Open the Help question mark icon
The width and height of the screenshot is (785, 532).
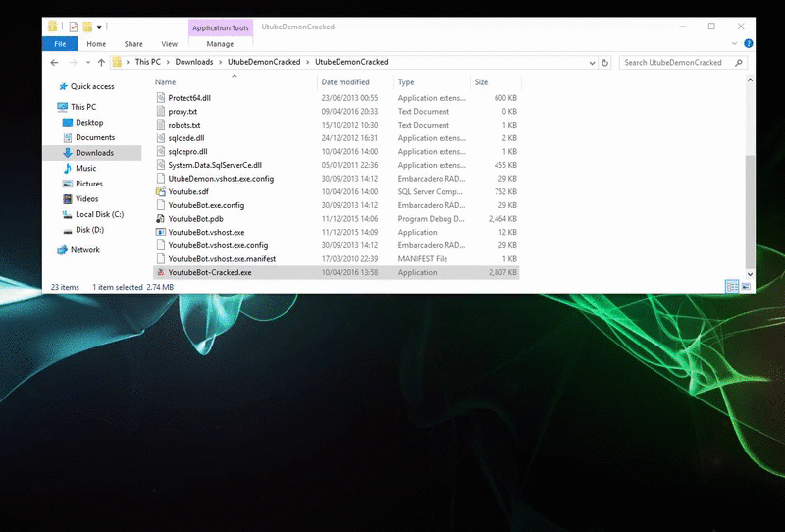click(x=749, y=43)
